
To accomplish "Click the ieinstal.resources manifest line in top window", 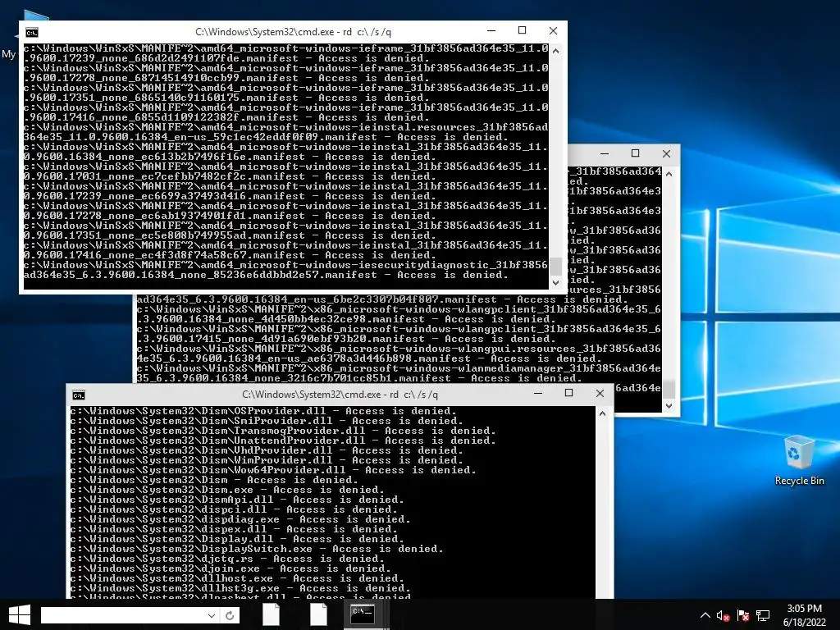I will coord(286,132).
